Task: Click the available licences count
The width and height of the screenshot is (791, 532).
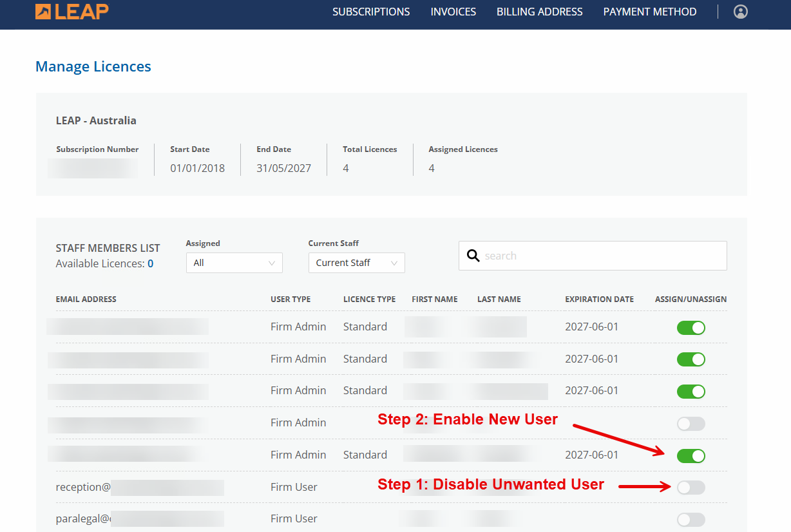Action: [150, 263]
